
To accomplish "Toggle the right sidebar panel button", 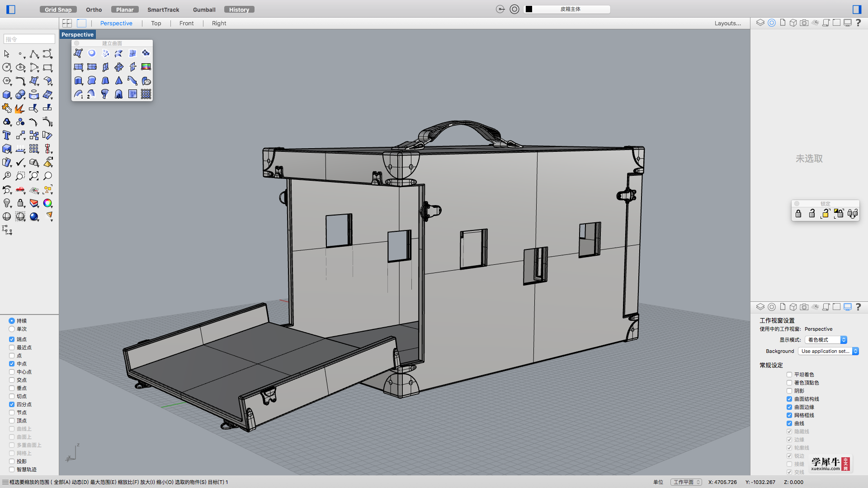I will (857, 9).
